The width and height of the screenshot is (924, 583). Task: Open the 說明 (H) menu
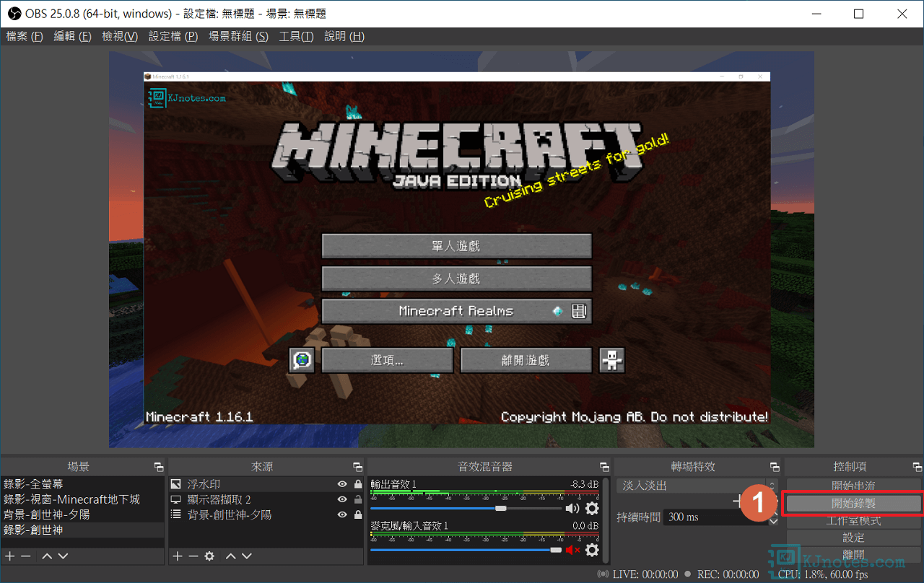(x=344, y=36)
